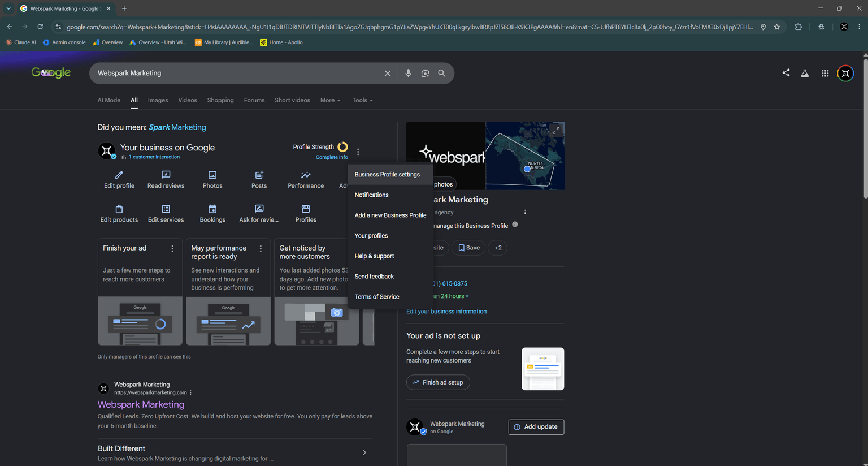Start voice search with microphone icon

tap(408, 74)
